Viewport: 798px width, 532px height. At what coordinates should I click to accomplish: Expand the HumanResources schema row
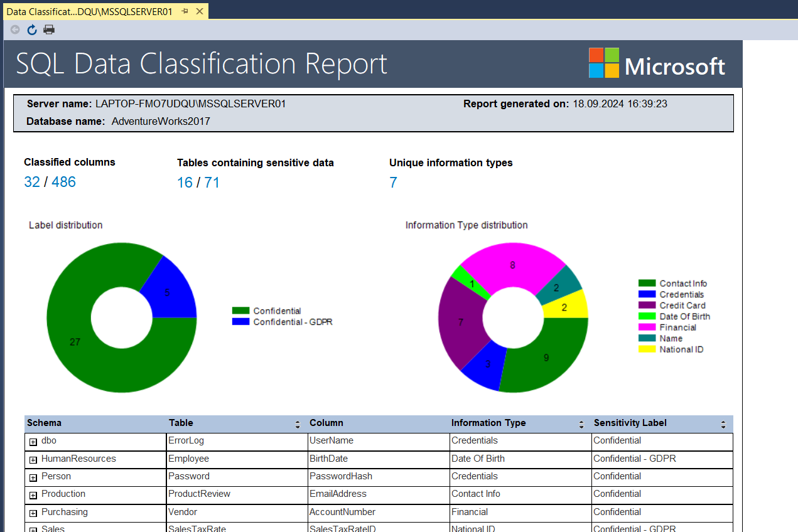(x=33, y=460)
